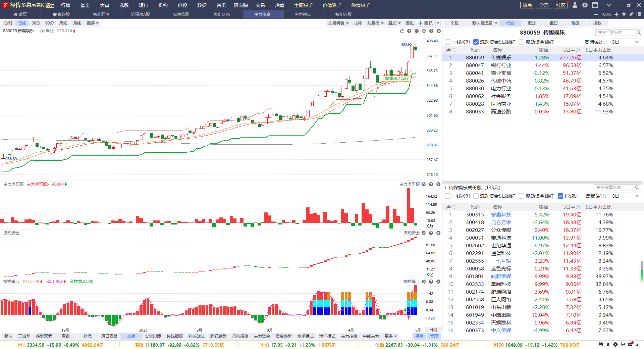Check 三线拉升 in constituent stocks panel

(x=448, y=196)
